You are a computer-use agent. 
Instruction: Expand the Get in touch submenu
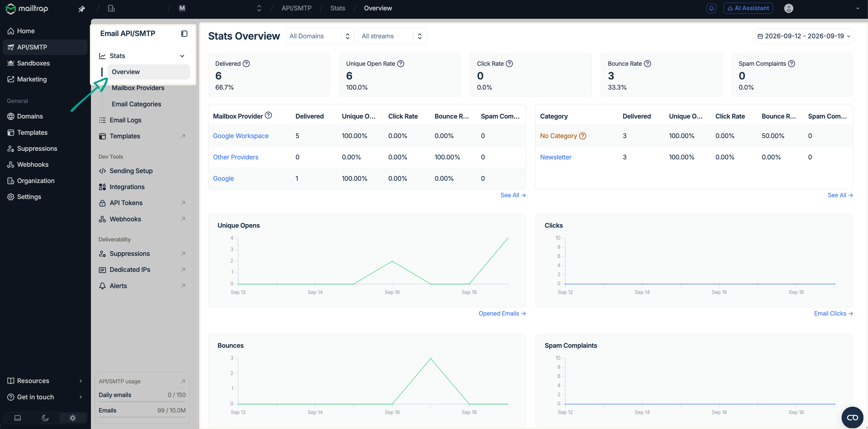pos(81,397)
